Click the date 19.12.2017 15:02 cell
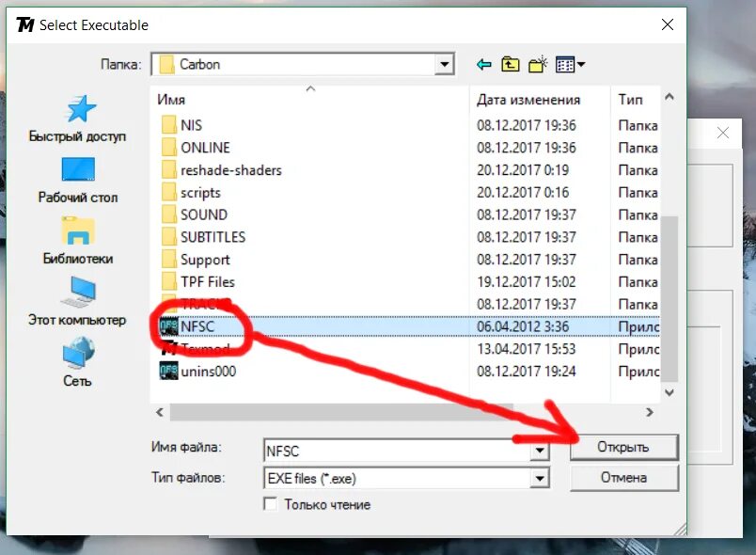 tap(526, 281)
